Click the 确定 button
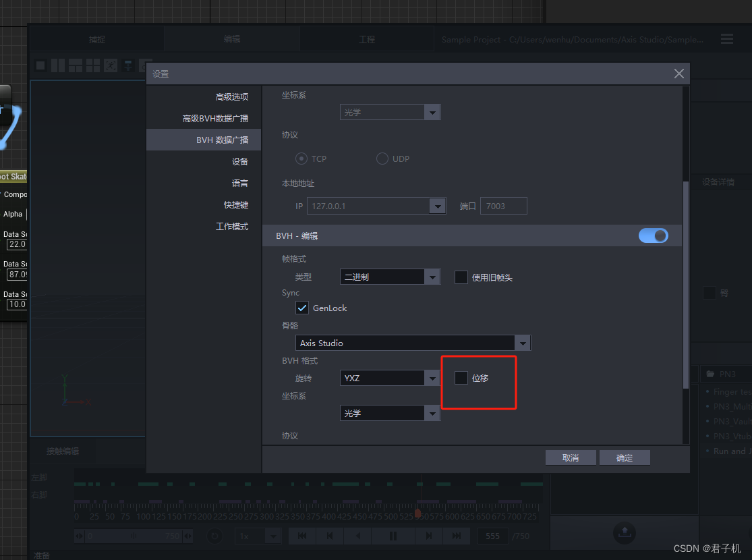The width and height of the screenshot is (752, 560). pyautogui.click(x=625, y=457)
